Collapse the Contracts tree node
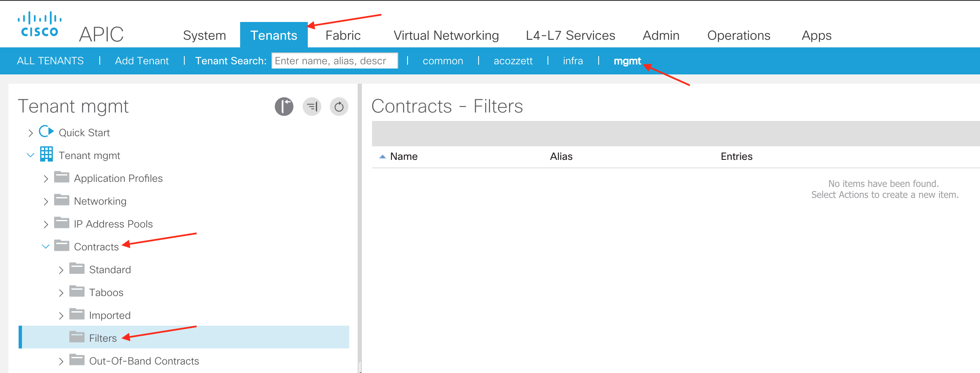Viewport: 980px width, 373px height. [46, 247]
